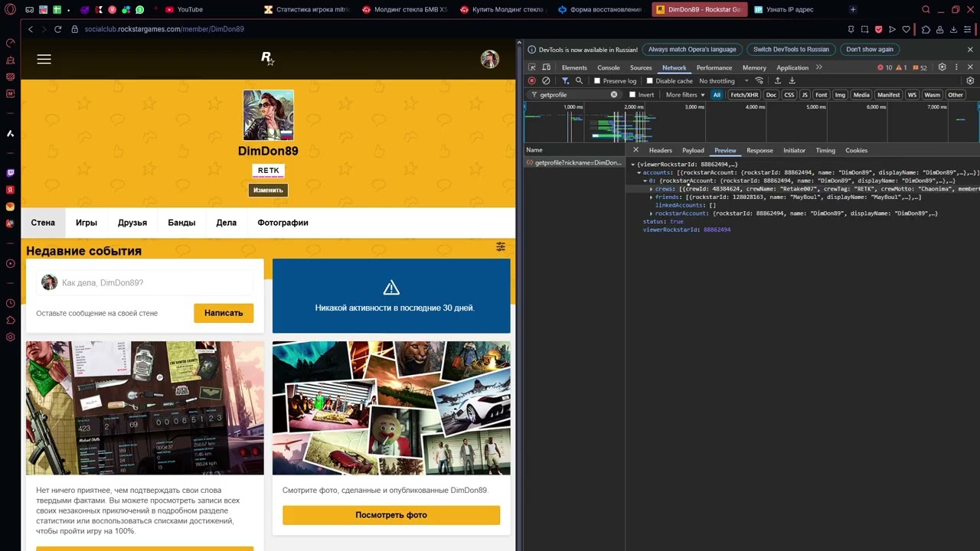This screenshot has width=980, height=551.
Task: Reload the page with the refresh button
Action: (57, 29)
